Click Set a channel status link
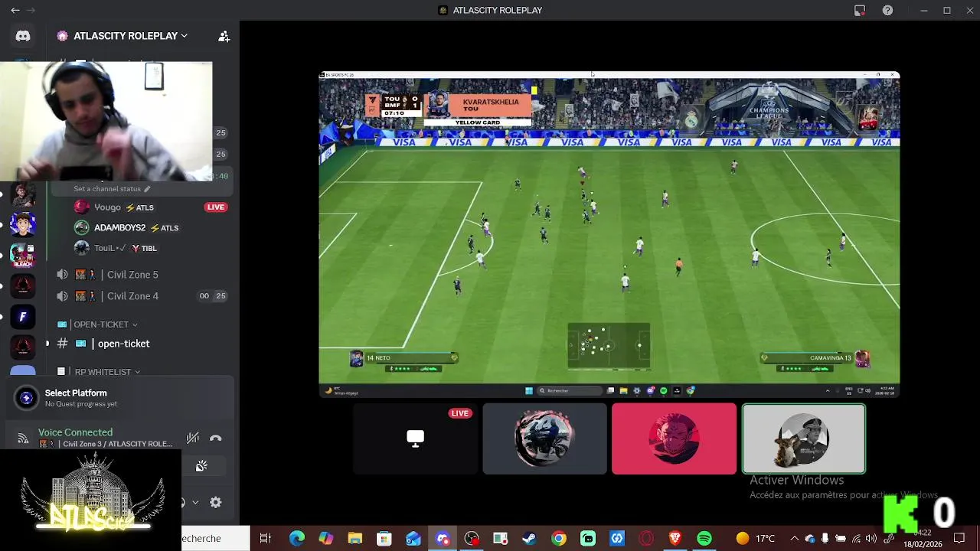This screenshot has height=551, width=980. click(x=107, y=189)
